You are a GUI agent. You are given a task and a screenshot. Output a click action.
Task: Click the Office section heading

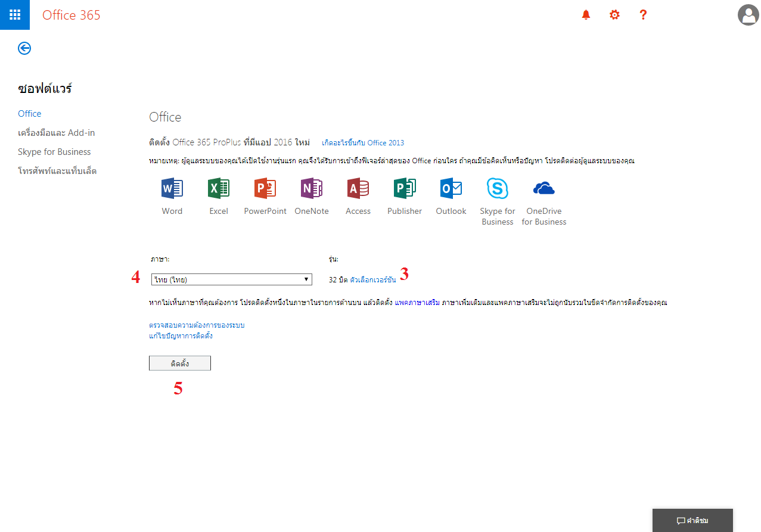pos(165,117)
